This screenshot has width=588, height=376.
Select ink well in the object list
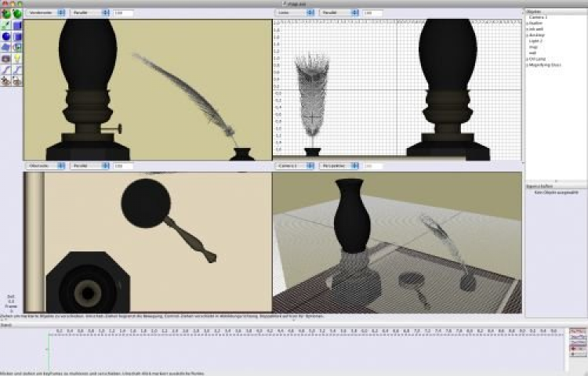536,29
